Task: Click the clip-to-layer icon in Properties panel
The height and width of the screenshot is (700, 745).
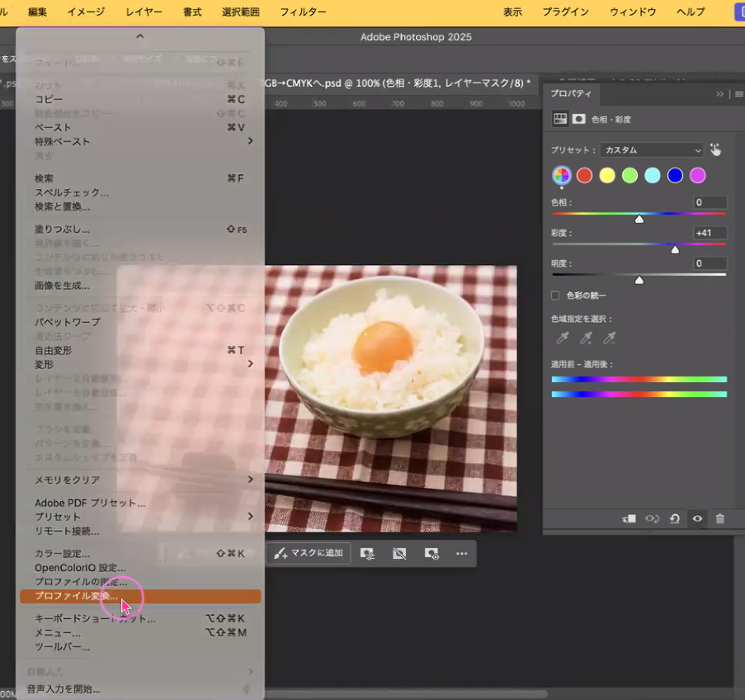Action: tap(629, 518)
